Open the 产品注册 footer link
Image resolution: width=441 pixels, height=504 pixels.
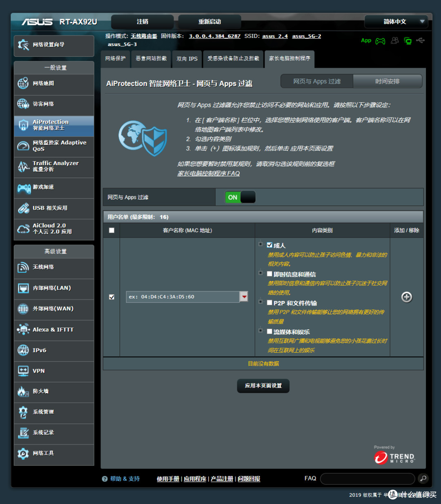click(222, 479)
